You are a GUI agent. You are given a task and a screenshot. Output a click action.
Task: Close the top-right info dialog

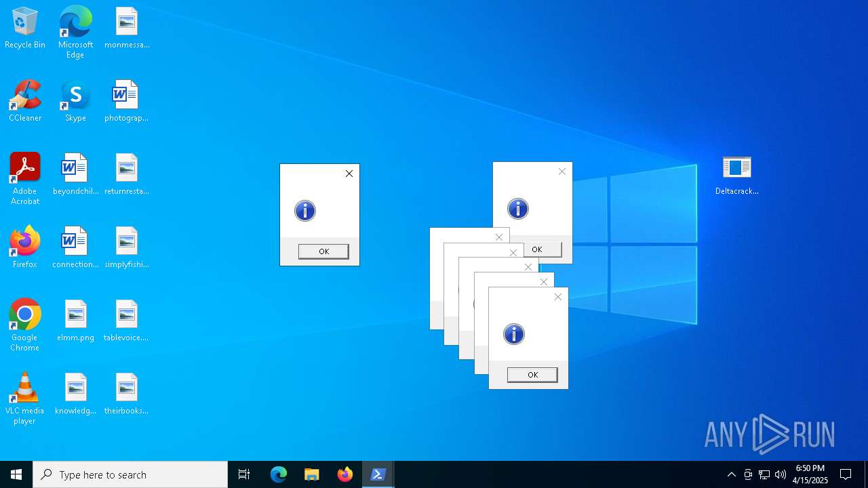pos(562,171)
